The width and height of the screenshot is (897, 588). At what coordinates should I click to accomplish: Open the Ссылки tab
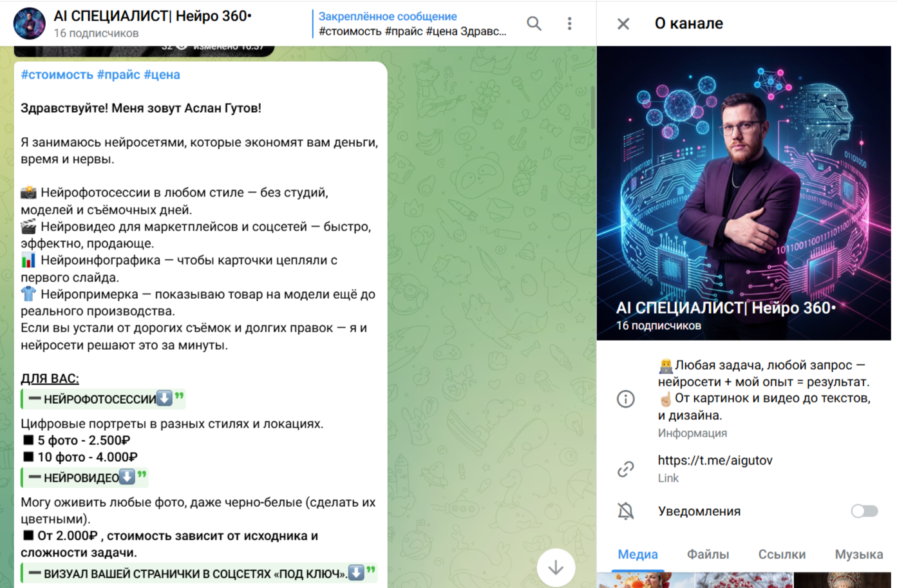point(782,555)
